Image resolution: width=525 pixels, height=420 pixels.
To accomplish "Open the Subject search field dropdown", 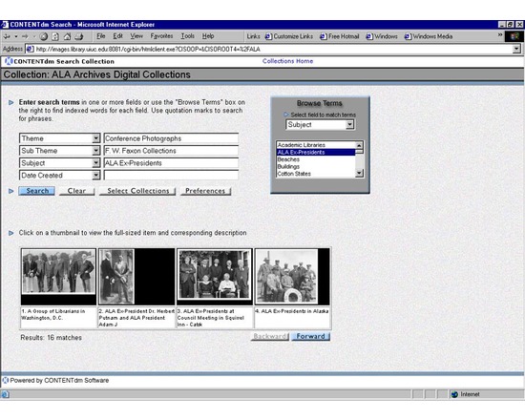I will (96, 163).
